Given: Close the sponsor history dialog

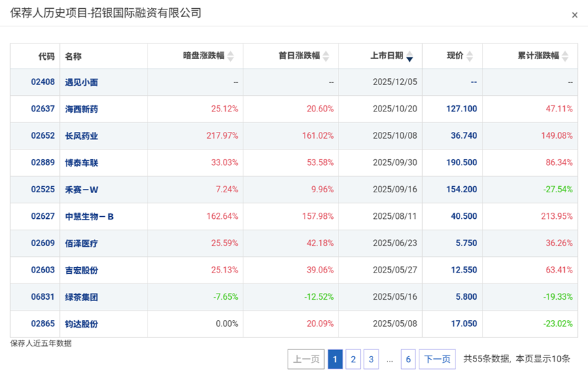Looking at the screenshot, I should point(574,15).
